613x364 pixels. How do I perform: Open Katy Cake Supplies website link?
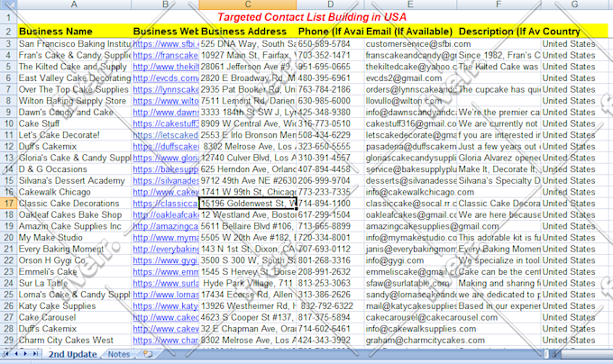pyautogui.click(x=166, y=306)
